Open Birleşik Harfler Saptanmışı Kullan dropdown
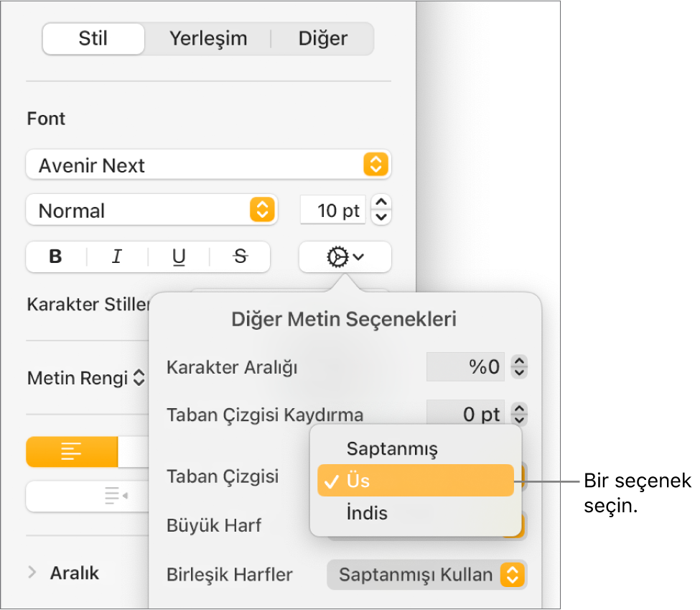Image resolution: width=700 pixels, height=610 pixels. [x=426, y=575]
